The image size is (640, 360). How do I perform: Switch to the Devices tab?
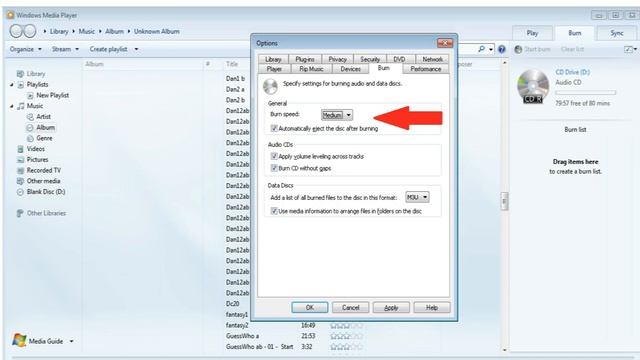coord(350,69)
